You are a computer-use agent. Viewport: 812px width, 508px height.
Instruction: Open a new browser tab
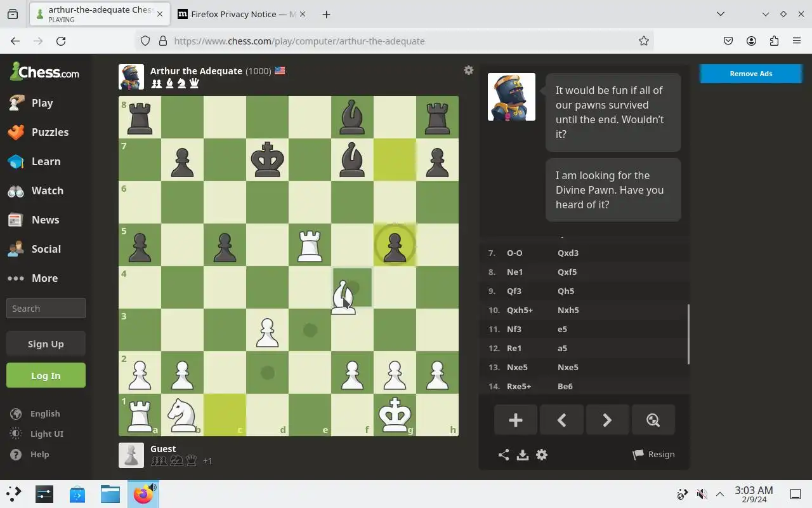pos(326,14)
